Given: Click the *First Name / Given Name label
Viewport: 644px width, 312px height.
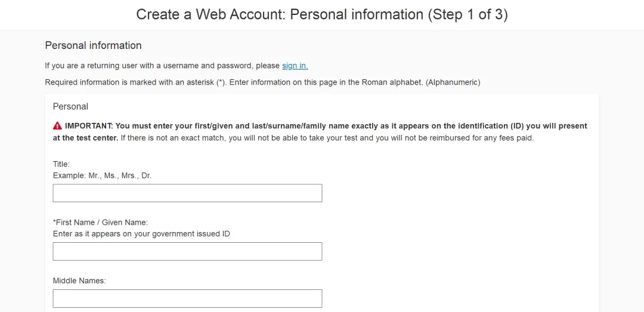Looking at the screenshot, I should coord(100,223).
